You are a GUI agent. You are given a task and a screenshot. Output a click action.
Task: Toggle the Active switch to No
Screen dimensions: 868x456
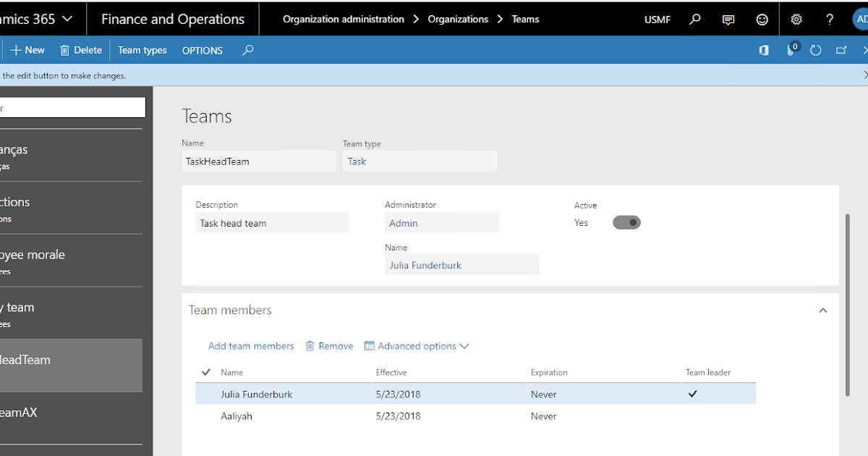(x=626, y=222)
